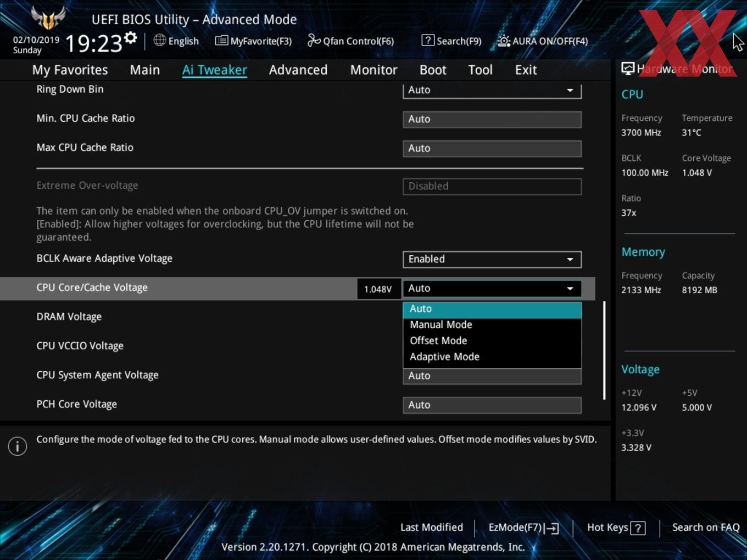Click CPU System Agent Voltage Auto field

coord(492,376)
